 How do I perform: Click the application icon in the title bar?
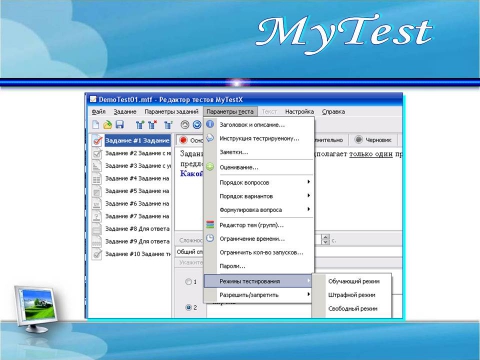pyautogui.click(x=93, y=99)
